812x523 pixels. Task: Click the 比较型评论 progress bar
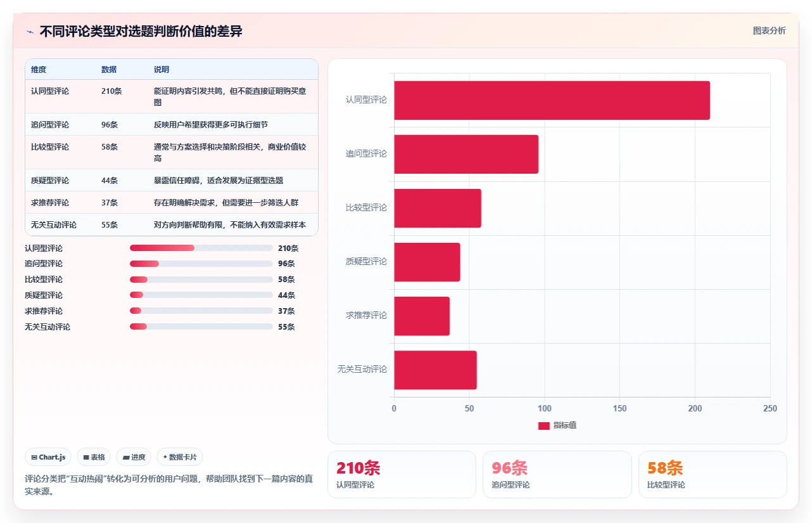coord(201,280)
